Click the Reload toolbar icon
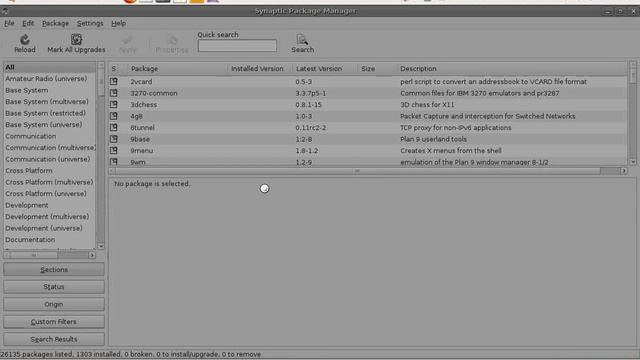 click(24, 40)
